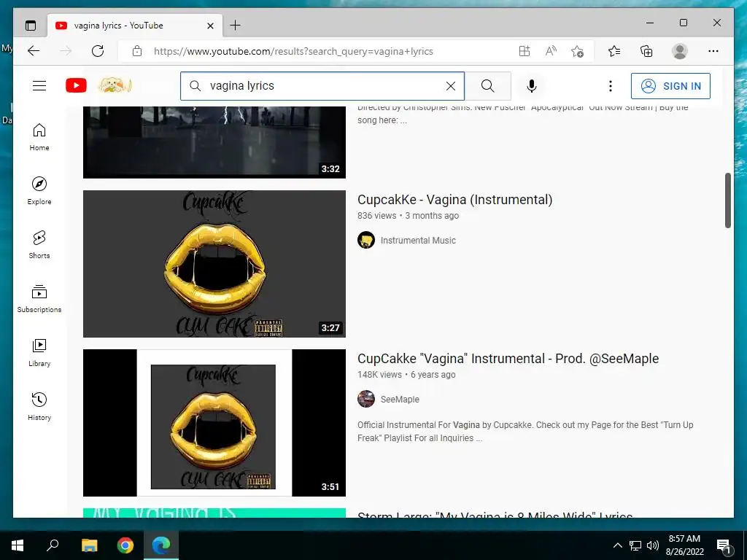Open YouTube settings three-dot menu
Viewport: 747px width, 560px height.
[x=611, y=86]
